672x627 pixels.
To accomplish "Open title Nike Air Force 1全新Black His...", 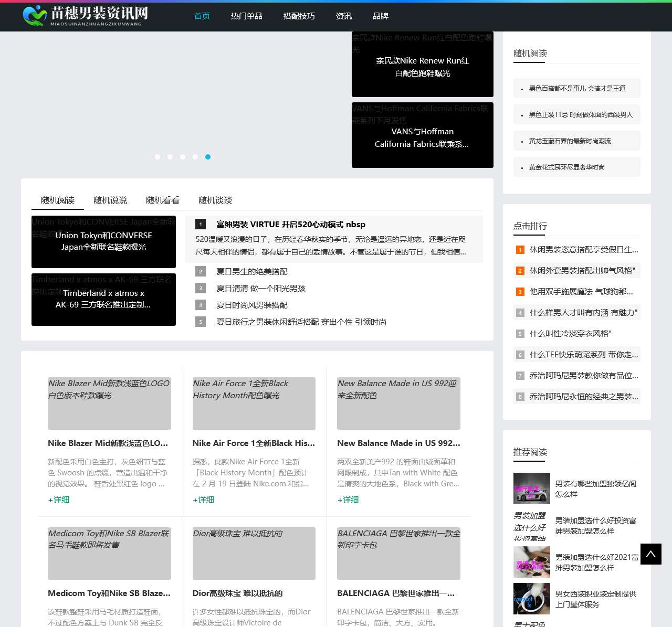I will tap(254, 443).
